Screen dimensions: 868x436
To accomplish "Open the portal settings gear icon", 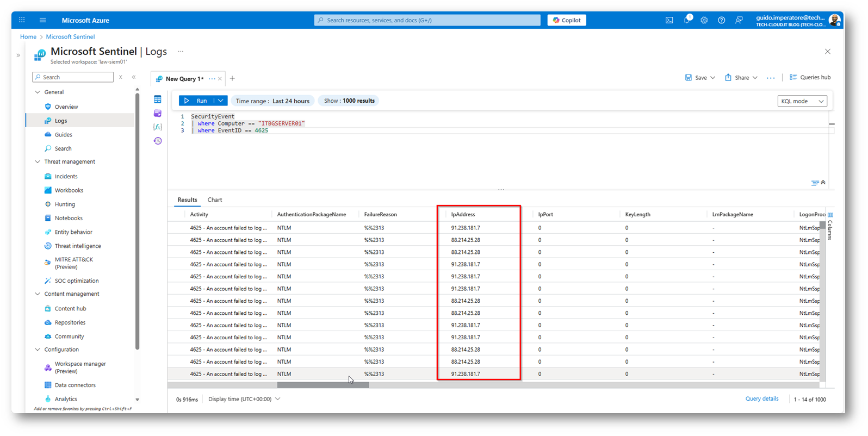I will (x=704, y=20).
